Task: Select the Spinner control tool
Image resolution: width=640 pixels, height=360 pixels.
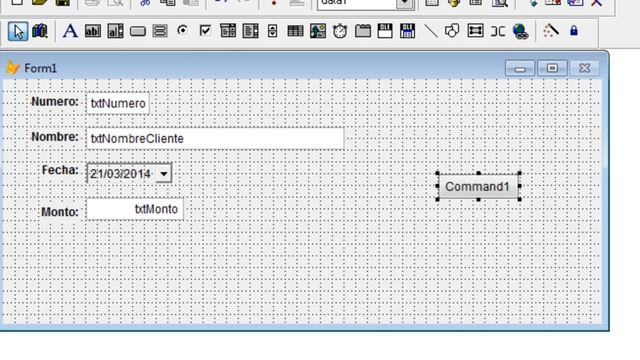Action: (x=273, y=31)
